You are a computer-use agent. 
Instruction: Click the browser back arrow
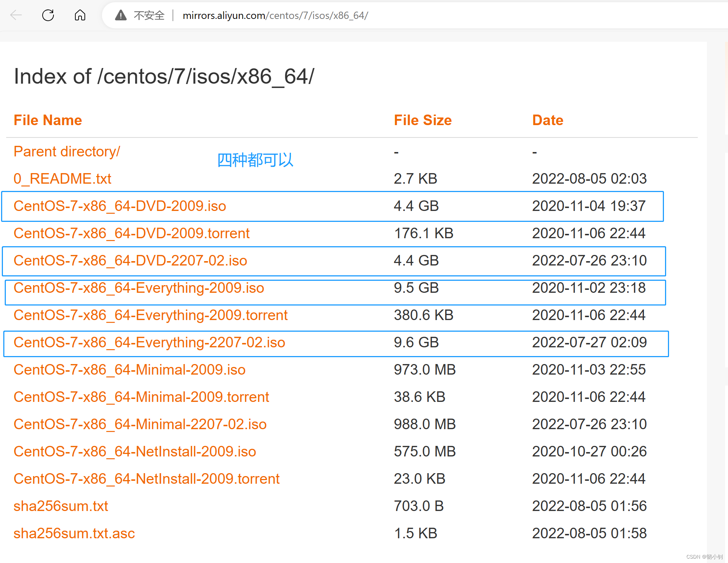pyautogui.click(x=16, y=15)
